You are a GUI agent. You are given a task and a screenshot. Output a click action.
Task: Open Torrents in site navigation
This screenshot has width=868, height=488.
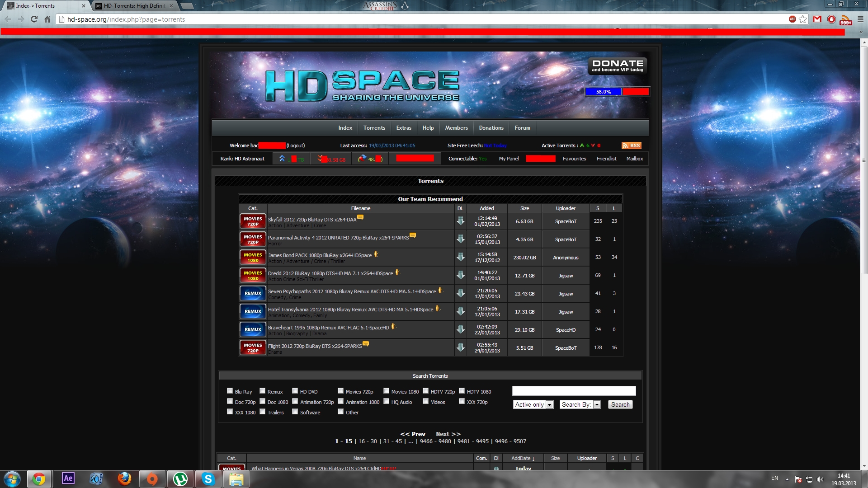(374, 128)
